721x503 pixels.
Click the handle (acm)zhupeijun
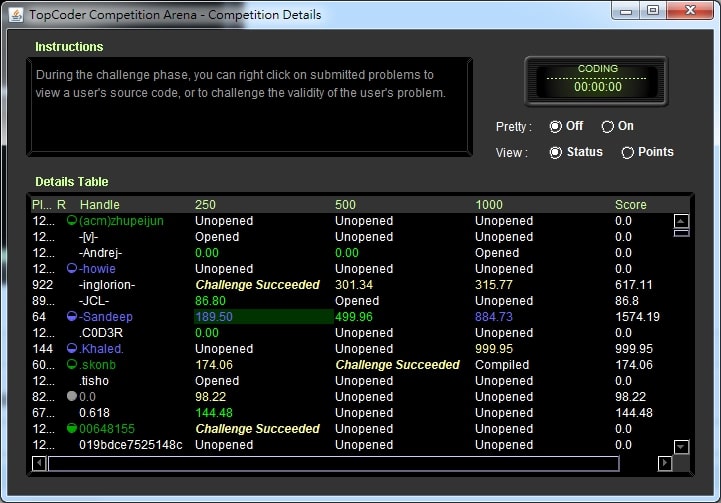tap(121, 221)
